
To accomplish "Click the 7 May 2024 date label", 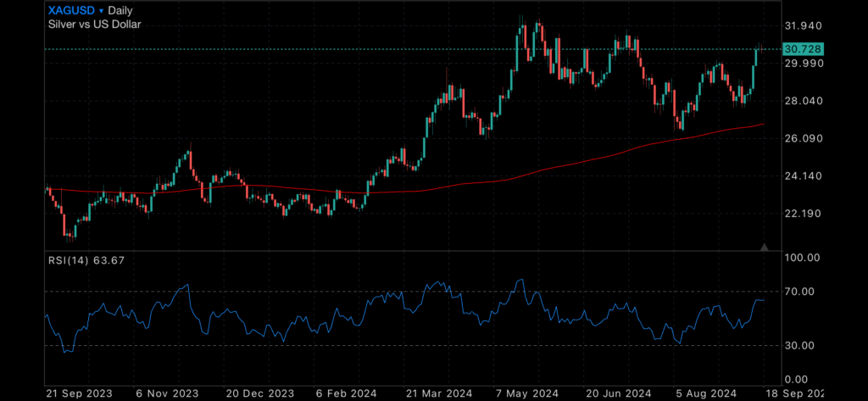I will coord(529,393).
